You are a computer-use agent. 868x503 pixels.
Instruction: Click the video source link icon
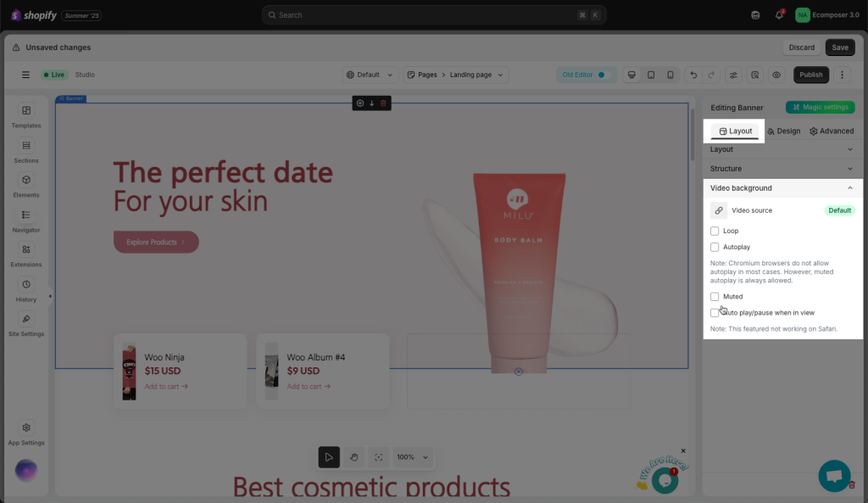(719, 210)
